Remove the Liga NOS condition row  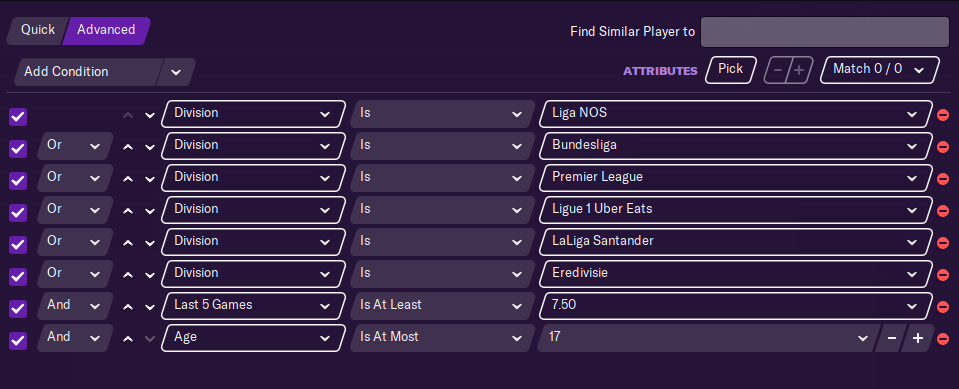click(x=942, y=114)
